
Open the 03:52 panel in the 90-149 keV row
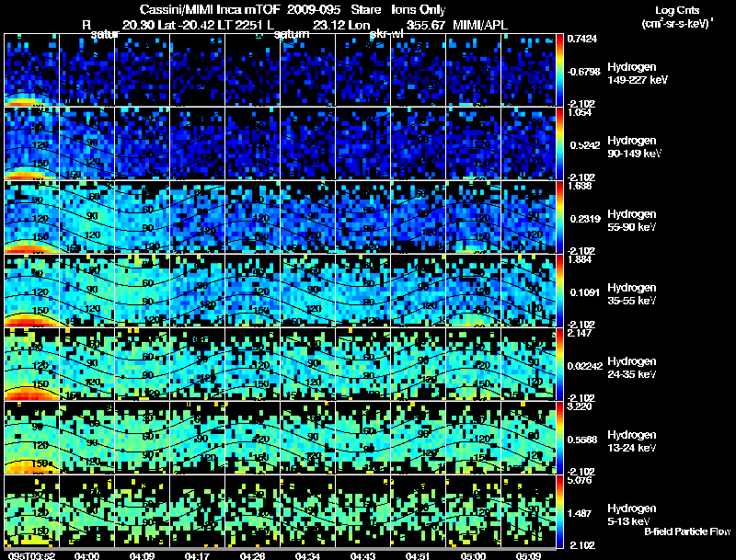pos(32,143)
